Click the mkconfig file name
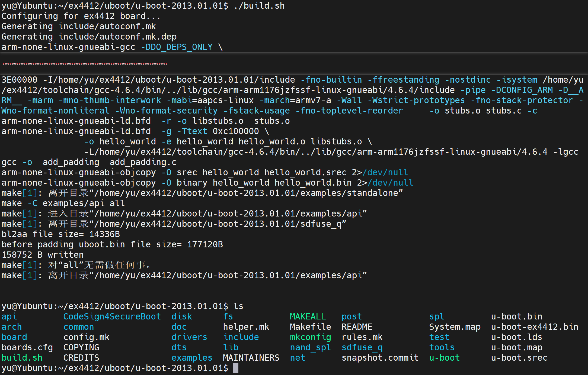The image size is (588, 375). (310, 337)
